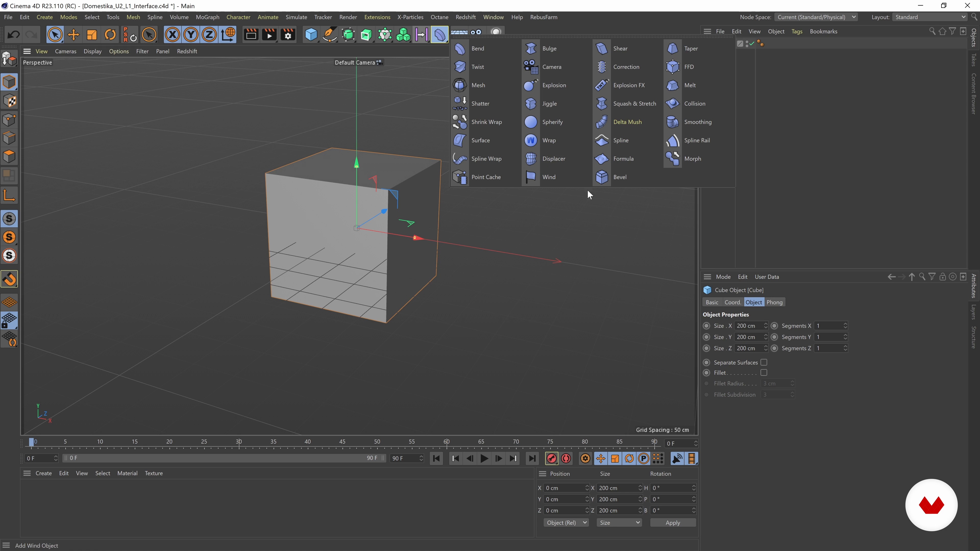Enable the Fillet checkbox
980x551 pixels.
pos(764,373)
